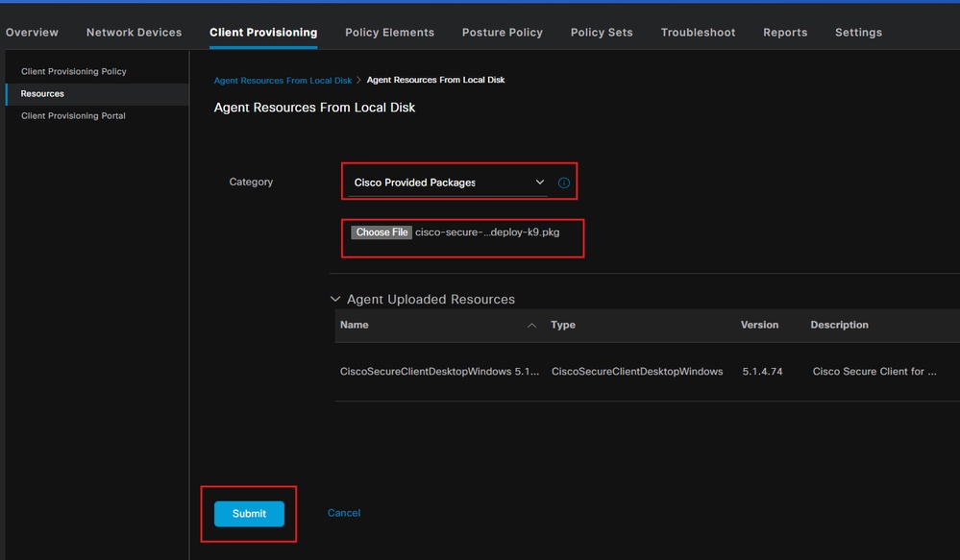
Task: Submit the uploaded agent resource
Action: [x=249, y=514]
